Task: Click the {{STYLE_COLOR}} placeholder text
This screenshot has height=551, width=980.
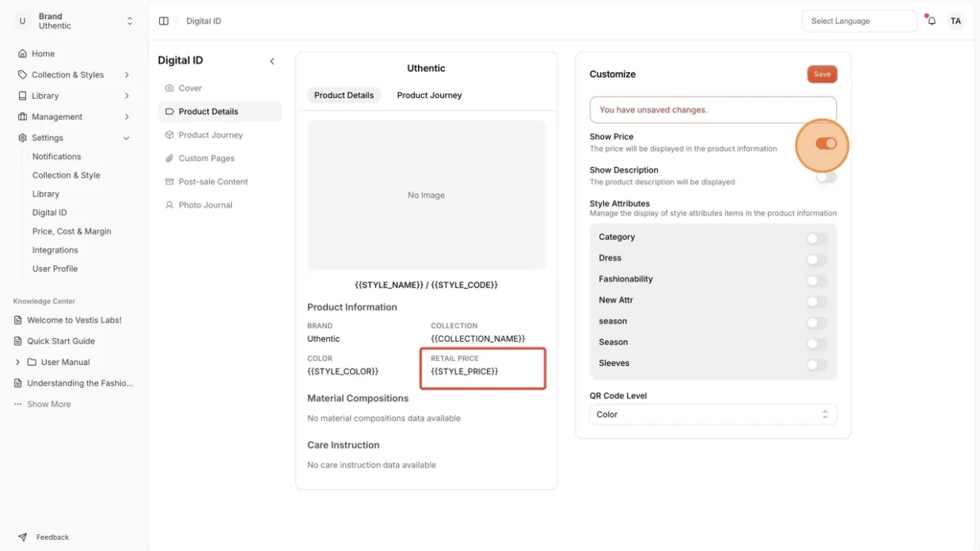Action: pos(343,371)
